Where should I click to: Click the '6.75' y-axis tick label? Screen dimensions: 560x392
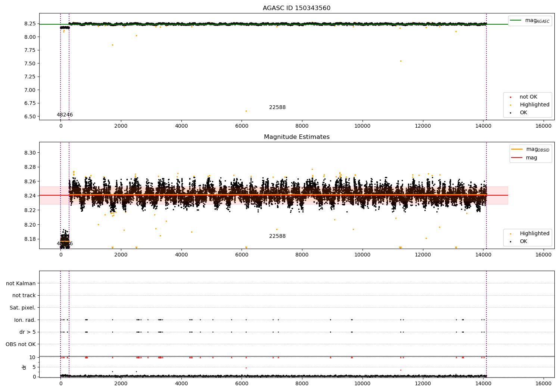pos(30,103)
